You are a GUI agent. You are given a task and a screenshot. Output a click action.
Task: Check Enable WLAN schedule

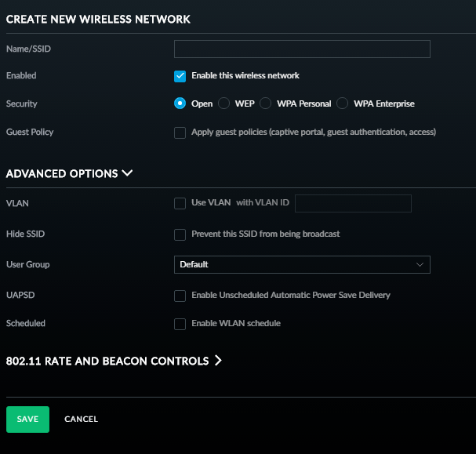pyautogui.click(x=180, y=324)
